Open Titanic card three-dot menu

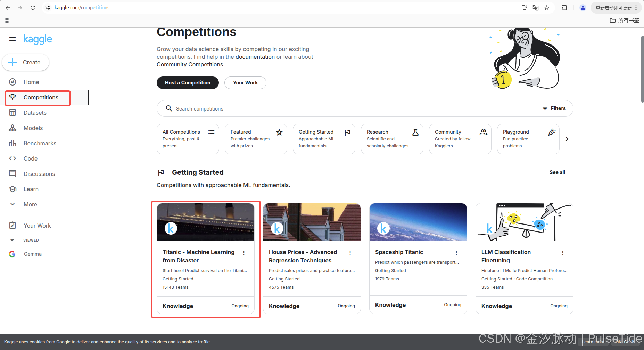(244, 253)
